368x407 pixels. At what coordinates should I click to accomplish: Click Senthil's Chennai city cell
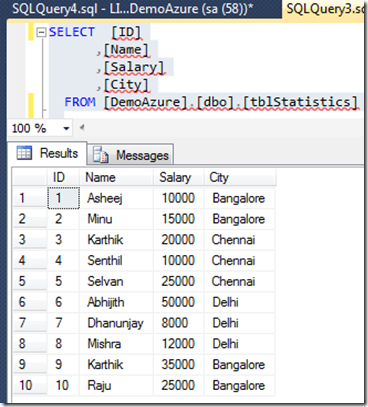coord(239,261)
